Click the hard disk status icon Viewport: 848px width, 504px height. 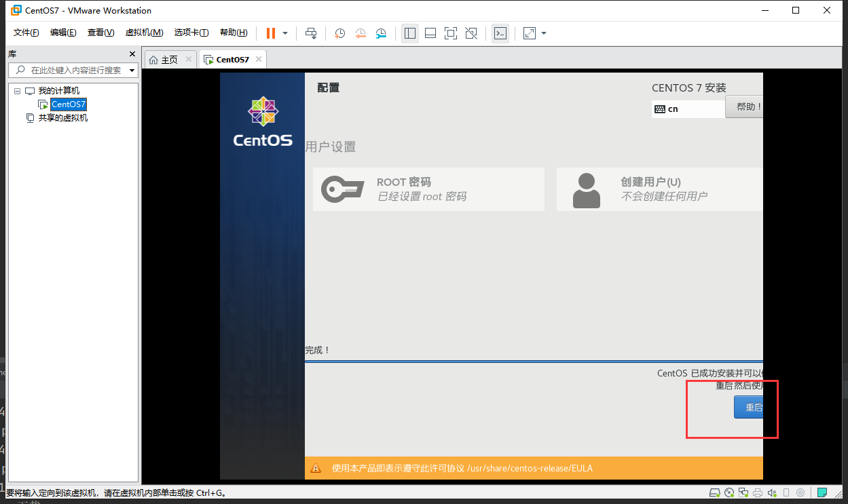[x=714, y=492]
